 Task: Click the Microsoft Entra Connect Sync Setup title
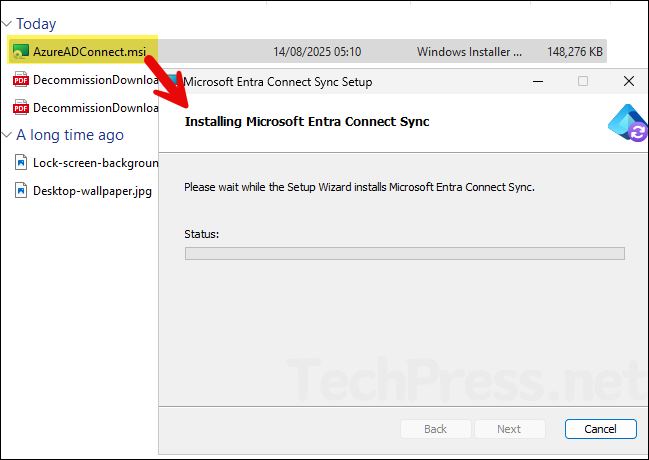coord(278,82)
